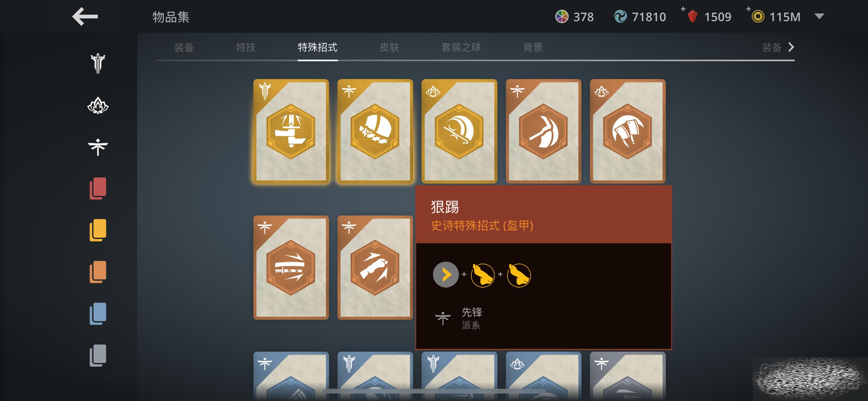Image resolution: width=868 pixels, height=401 pixels.
Task: Toggle yellow legendary card filter
Action: 98,230
